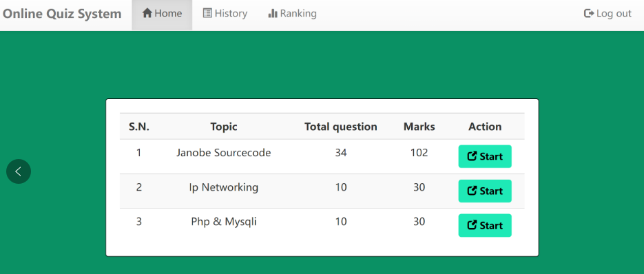The image size is (644, 274).
Task: Click the external-link icon on Php & Mysqli Start
Action: point(472,225)
